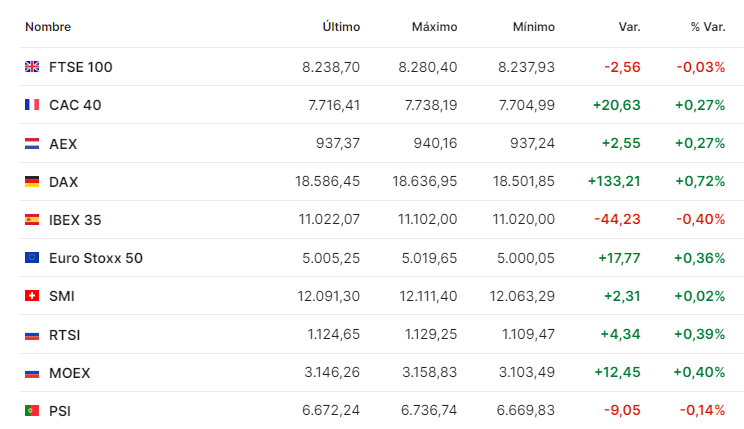744x429 pixels.
Task: Sort table by Mínimo column header
Action: coord(534,27)
